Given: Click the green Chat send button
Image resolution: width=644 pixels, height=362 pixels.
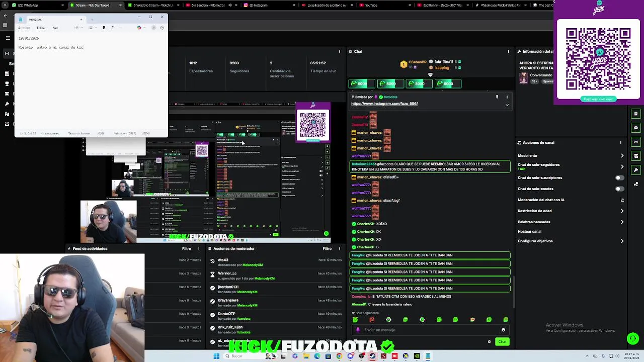Looking at the screenshot, I should click(x=502, y=342).
